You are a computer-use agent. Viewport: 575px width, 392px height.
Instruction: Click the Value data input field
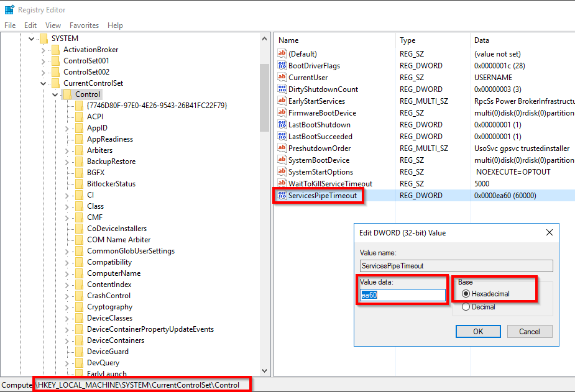click(x=403, y=295)
